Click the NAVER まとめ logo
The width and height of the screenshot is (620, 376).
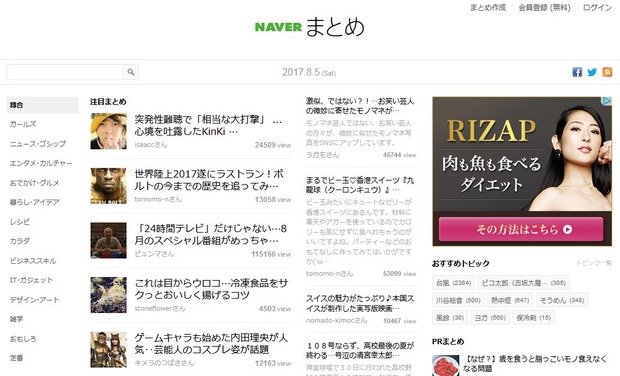[310, 27]
